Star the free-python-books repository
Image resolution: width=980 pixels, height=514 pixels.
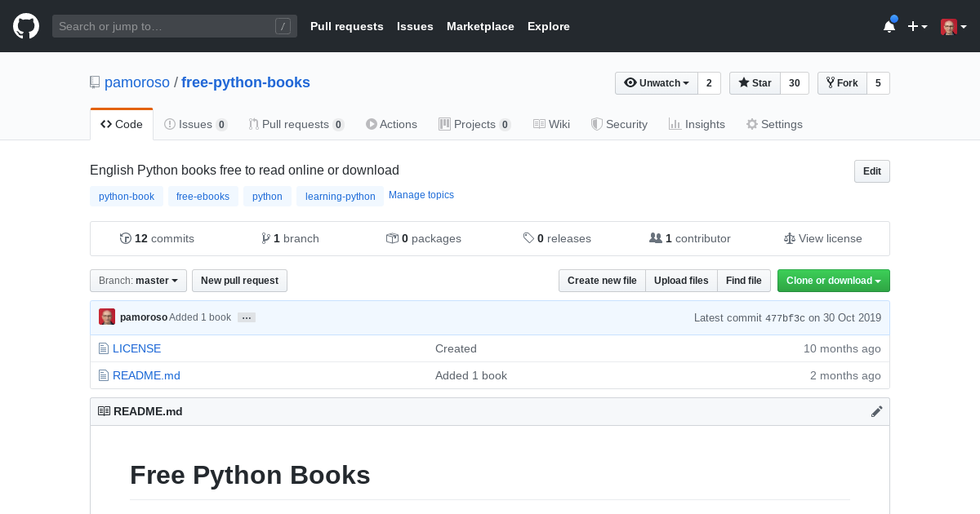(x=754, y=82)
